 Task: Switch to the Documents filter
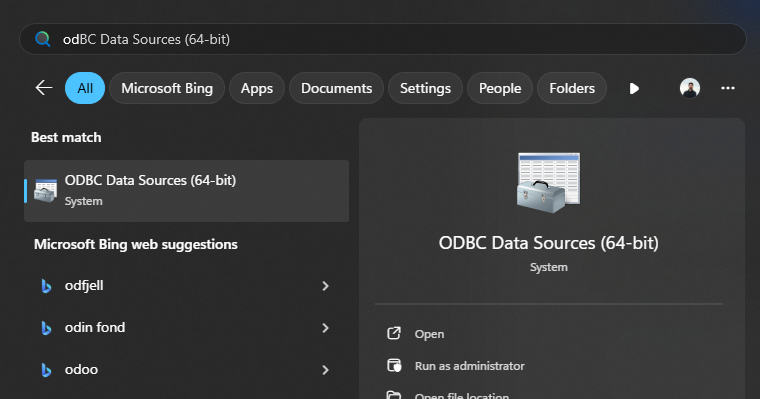tap(336, 88)
